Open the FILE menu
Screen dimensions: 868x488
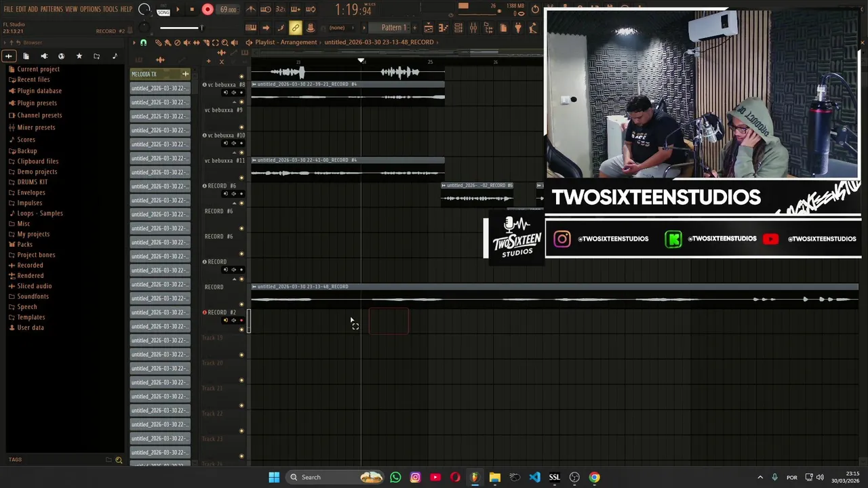(9, 9)
